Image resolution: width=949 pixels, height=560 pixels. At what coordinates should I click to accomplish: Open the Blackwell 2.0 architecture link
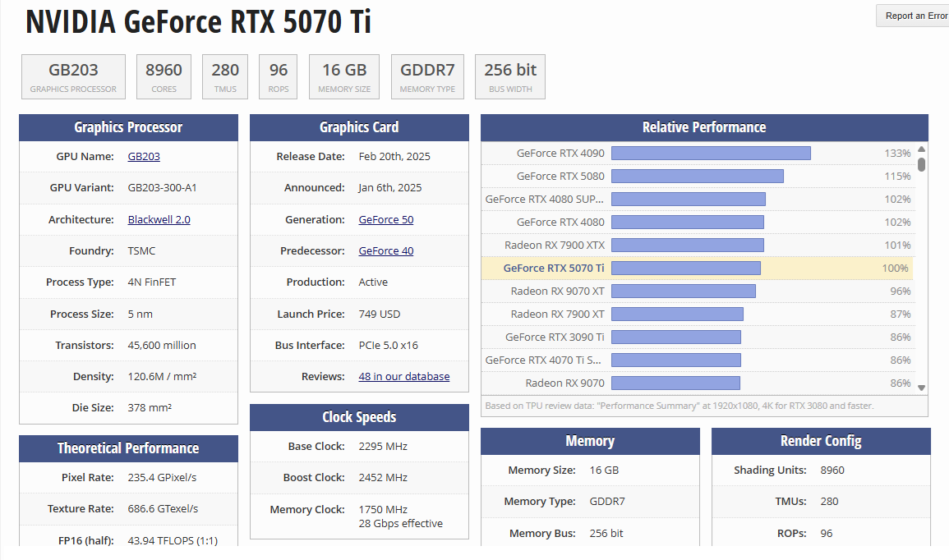pos(159,219)
